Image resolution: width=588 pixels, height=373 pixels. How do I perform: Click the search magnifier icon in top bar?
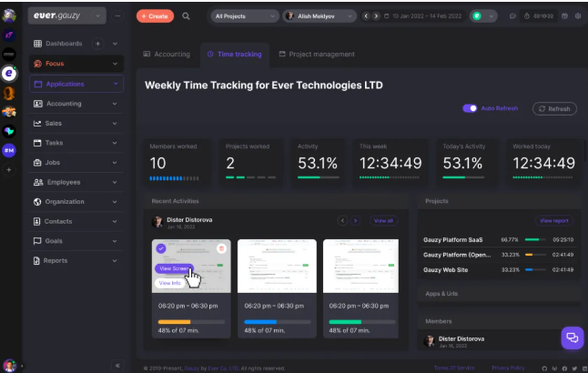[187, 16]
